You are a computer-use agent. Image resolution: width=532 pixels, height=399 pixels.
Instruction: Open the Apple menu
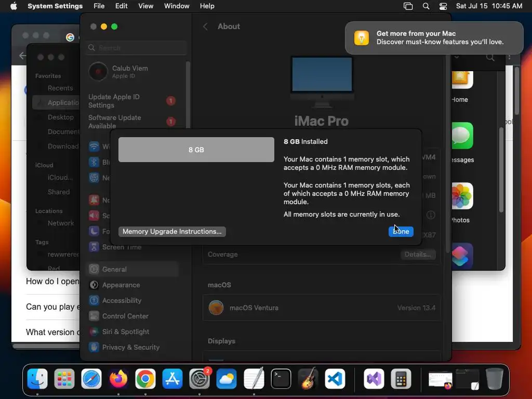click(x=14, y=6)
